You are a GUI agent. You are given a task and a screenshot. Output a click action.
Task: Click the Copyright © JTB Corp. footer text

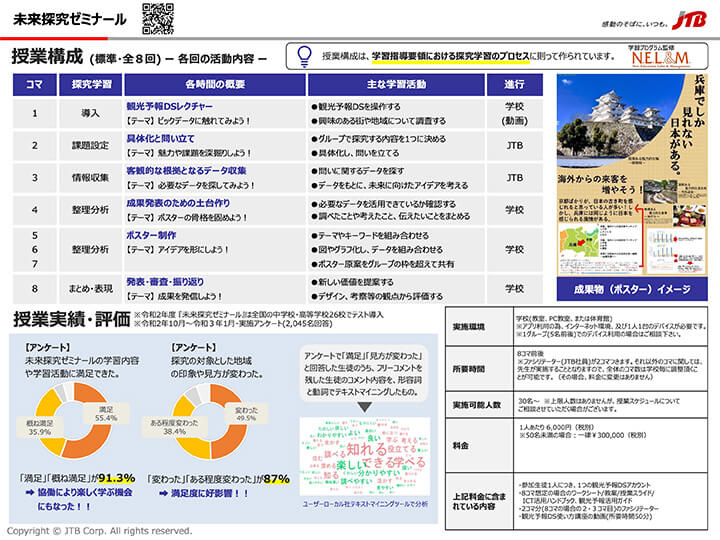coord(100,531)
